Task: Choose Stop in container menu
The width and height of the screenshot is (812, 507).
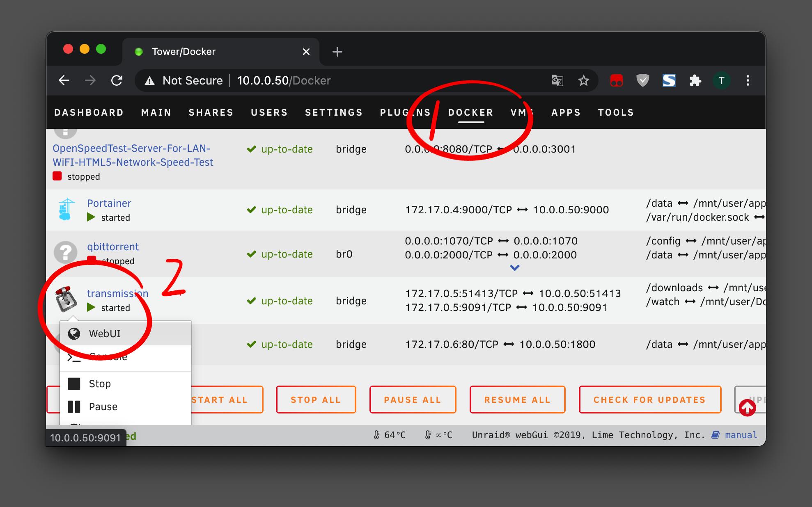Action: 100,384
